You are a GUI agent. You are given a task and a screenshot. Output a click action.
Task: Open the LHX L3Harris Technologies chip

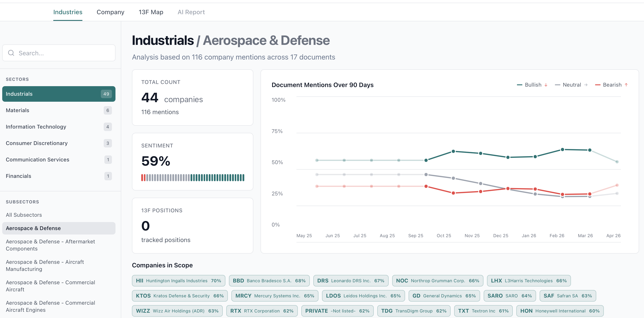point(529,281)
